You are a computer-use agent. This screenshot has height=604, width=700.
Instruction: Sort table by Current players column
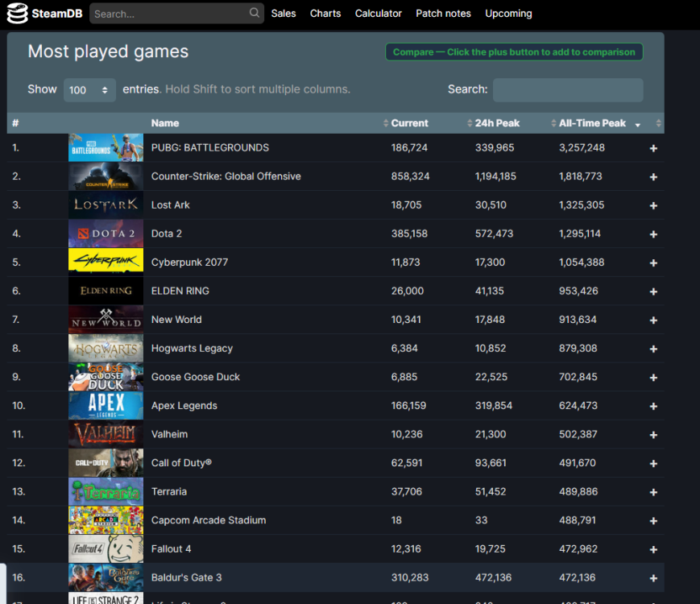(410, 123)
